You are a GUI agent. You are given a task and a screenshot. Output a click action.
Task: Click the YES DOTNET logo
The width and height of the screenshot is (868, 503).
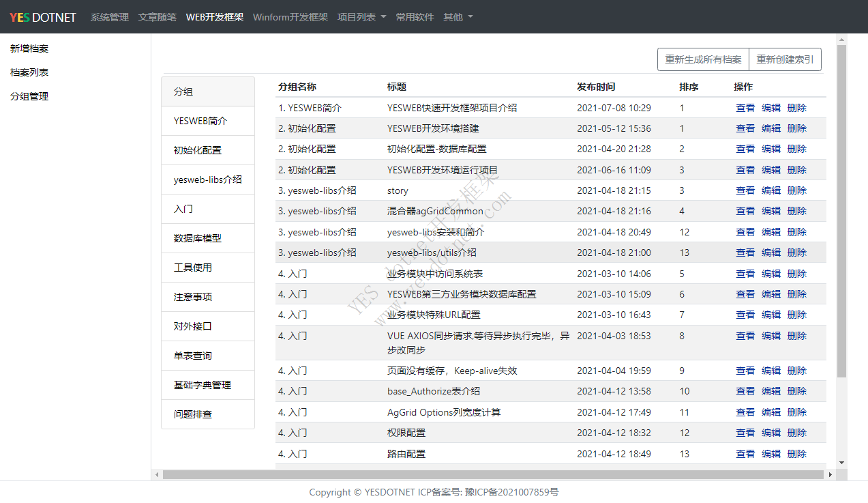pyautogui.click(x=43, y=17)
